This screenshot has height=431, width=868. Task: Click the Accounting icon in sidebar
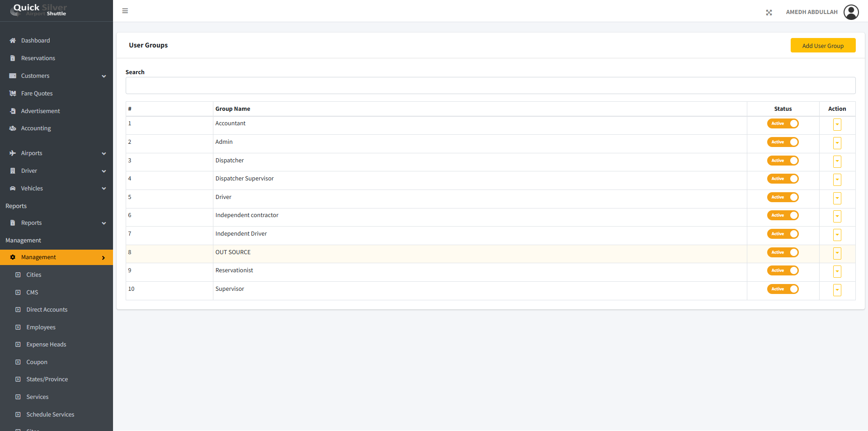tap(13, 128)
